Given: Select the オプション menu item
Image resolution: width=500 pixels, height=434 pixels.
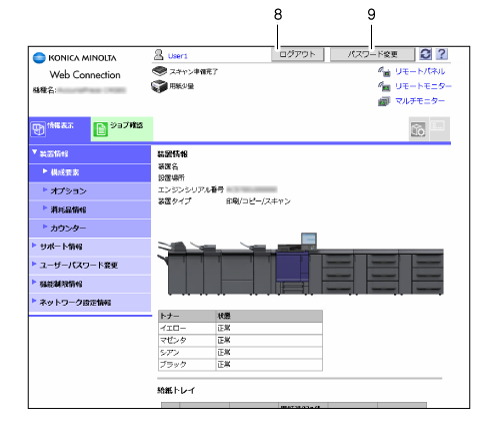Looking at the screenshot, I should [90, 191].
